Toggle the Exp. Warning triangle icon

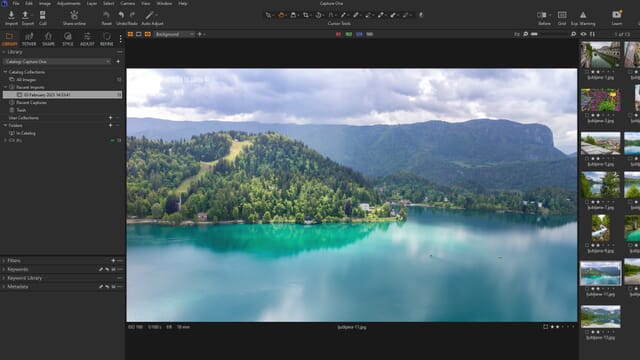coord(583,15)
